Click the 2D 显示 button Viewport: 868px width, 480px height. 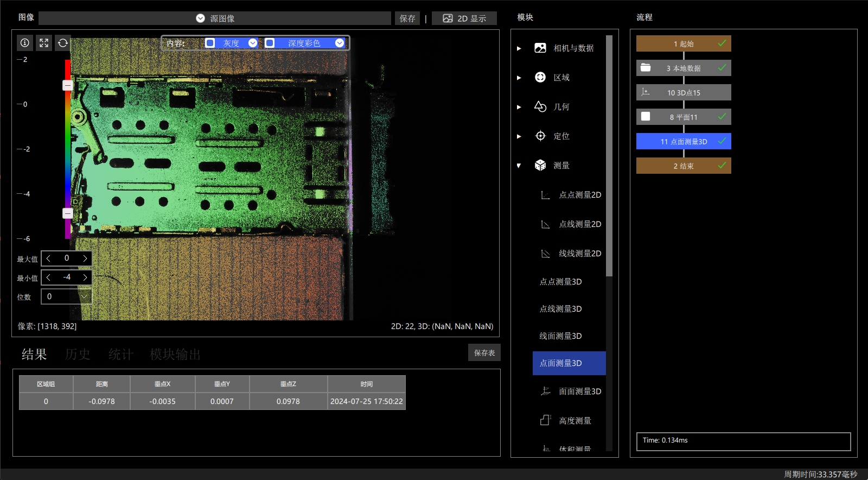464,18
